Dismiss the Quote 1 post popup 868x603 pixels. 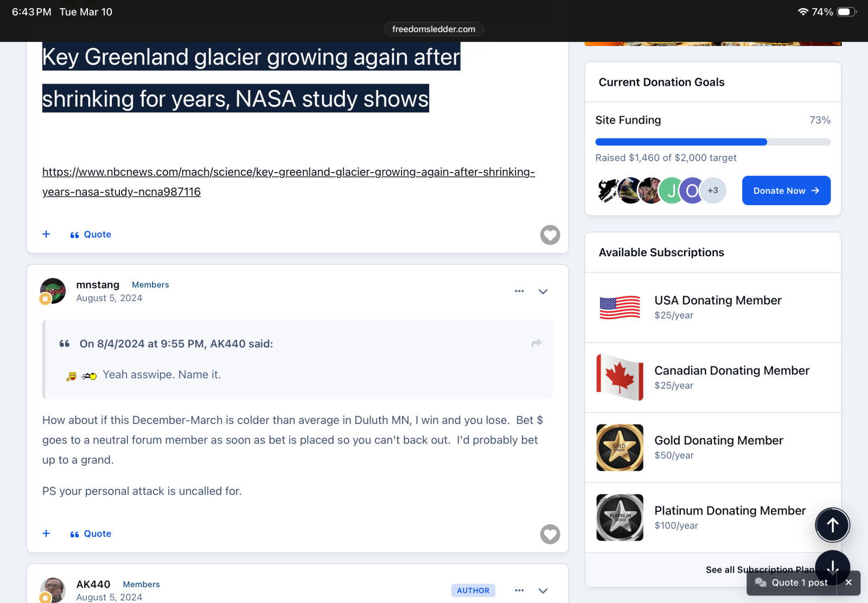click(848, 583)
